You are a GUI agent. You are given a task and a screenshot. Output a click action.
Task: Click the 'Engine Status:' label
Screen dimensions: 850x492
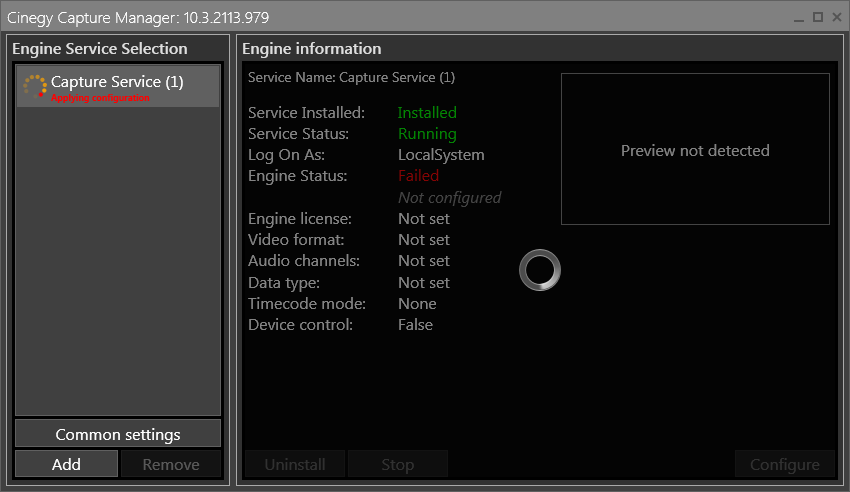298,176
